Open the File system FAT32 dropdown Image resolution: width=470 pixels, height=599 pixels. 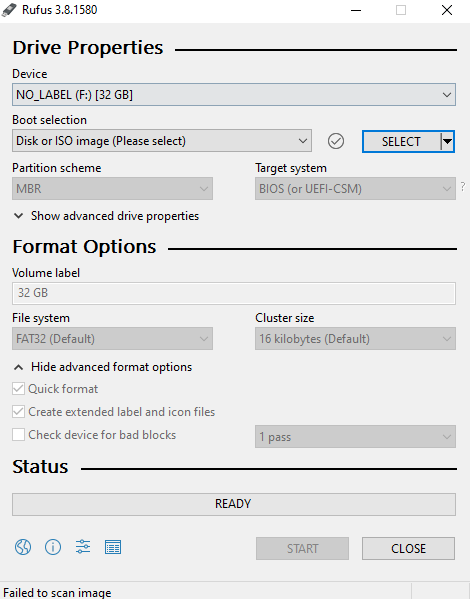pyautogui.click(x=112, y=338)
